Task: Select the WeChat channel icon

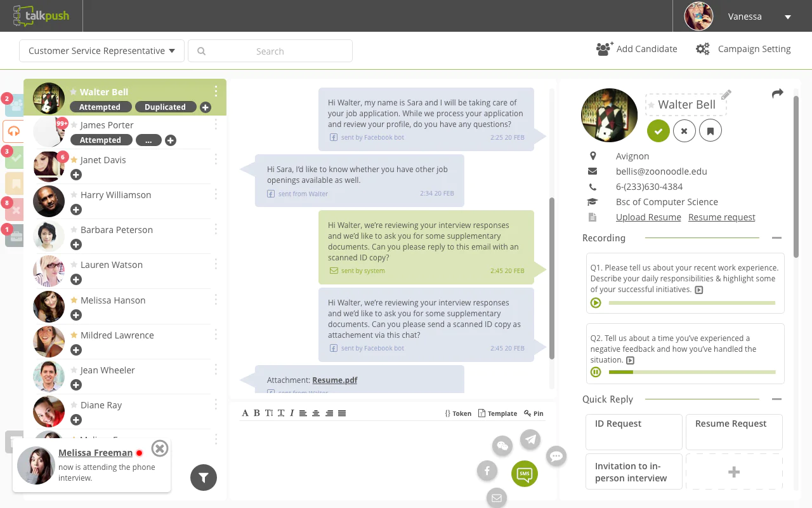Action: (502, 446)
